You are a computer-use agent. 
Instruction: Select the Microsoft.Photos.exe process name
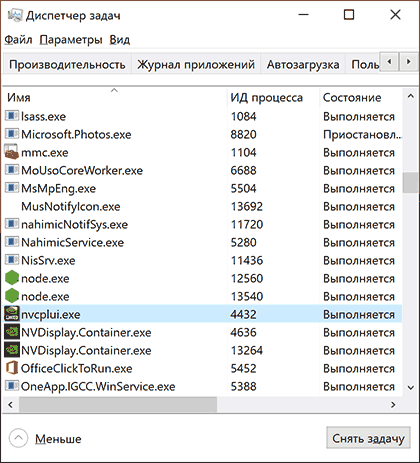(x=76, y=134)
